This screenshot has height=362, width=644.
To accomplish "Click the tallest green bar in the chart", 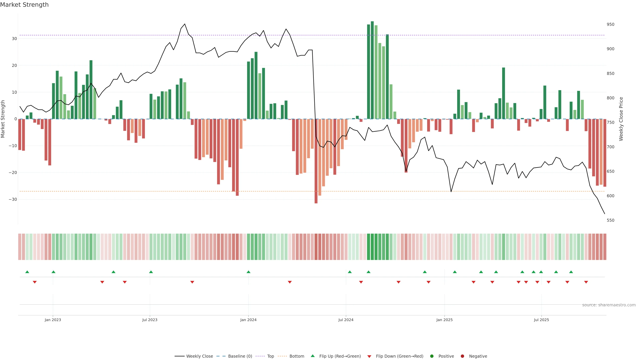I will point(372,70).
